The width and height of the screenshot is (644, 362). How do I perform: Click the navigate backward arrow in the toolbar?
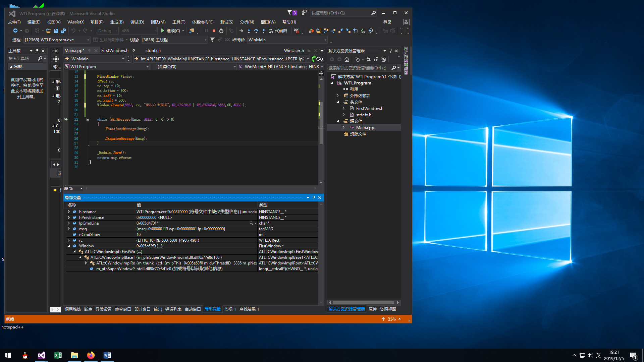15,31
